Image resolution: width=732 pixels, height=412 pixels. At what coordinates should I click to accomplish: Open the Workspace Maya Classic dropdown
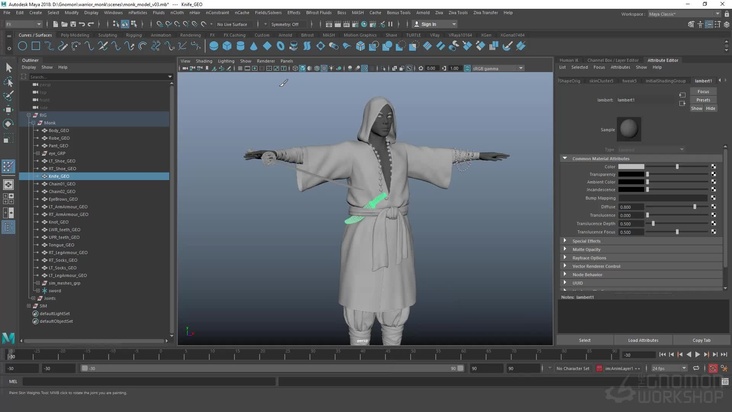point(684,14)
